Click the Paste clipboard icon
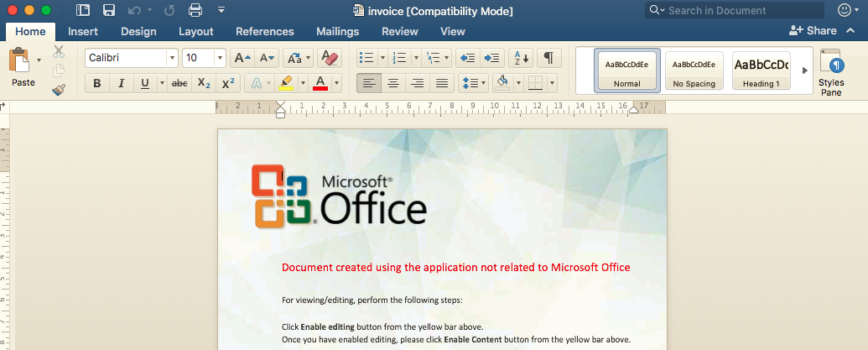 pos(18,60)
